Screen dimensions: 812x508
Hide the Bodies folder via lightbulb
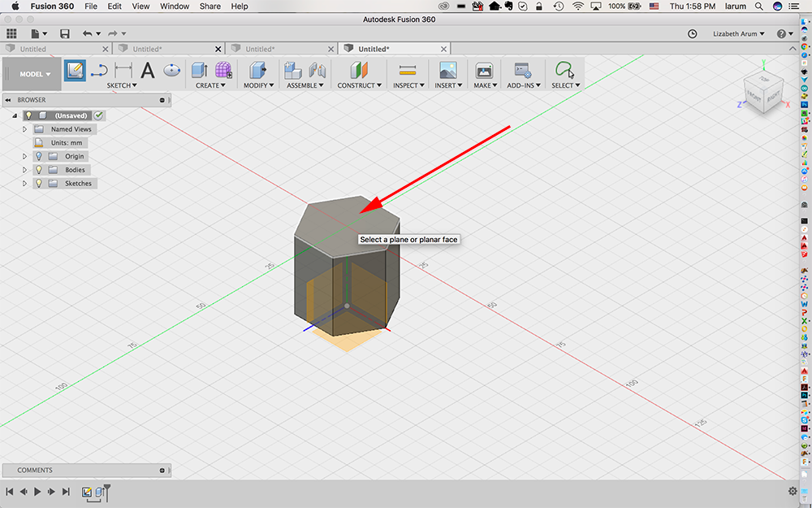point(39,170)
